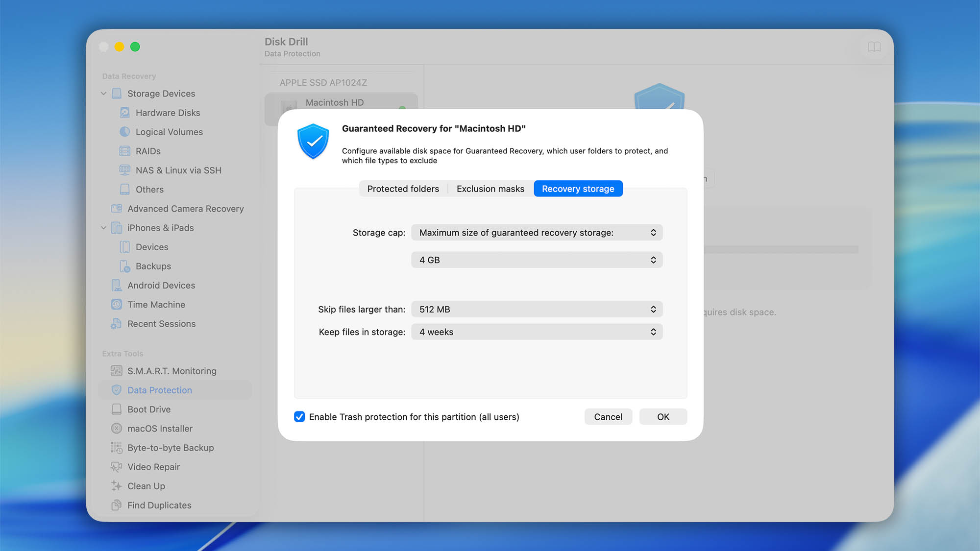This screenshot has height=551, width=980.
Task: Open Find Duplicates tool
Action: pos(159,505)
